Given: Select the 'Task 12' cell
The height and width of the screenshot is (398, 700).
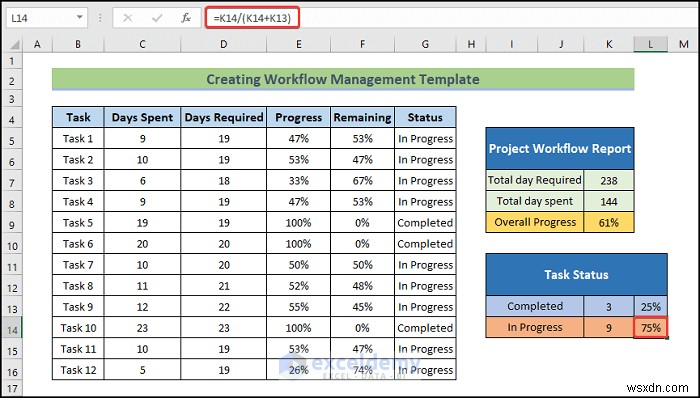Looking at the screenshot, I should pyautogui.click(x=78, y=370).
